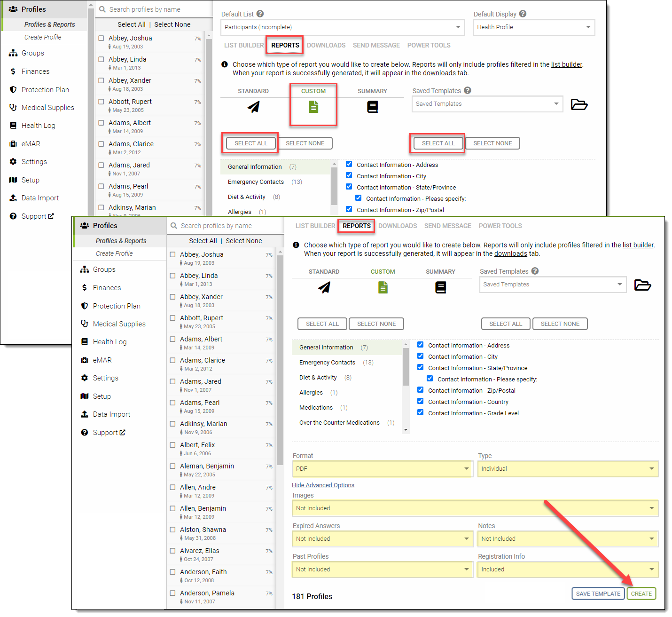
Task: Choose the Standard paper-plane icon in front window
Action: [x=324, y=287]
